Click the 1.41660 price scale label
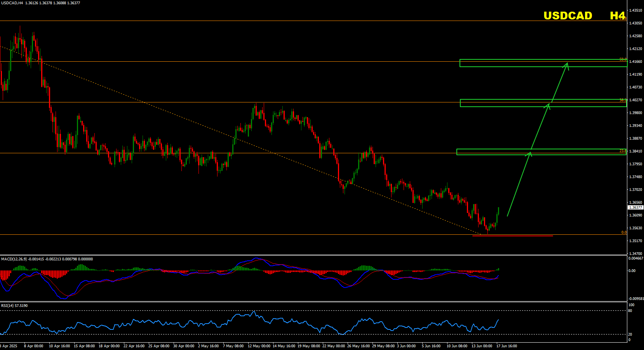 635,62
